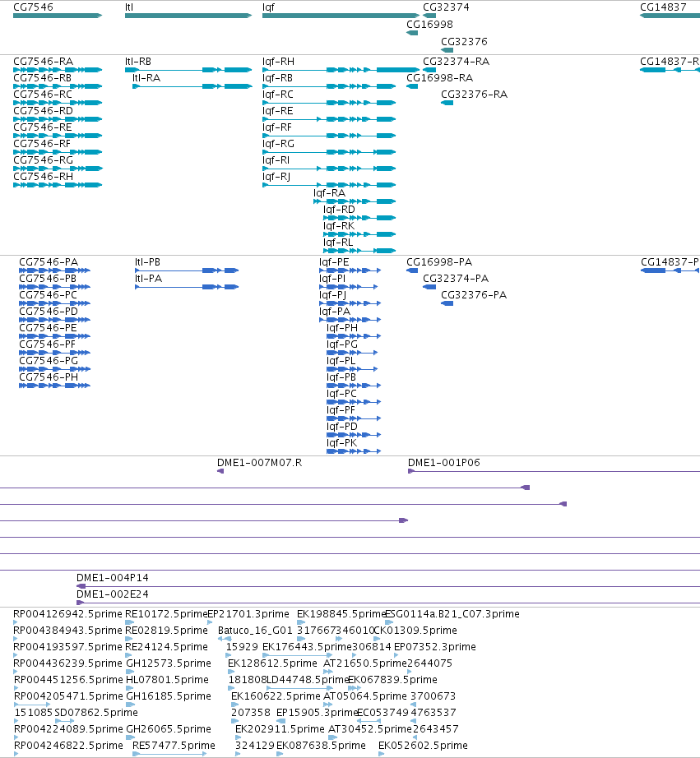The image size is (700, 758).
Task: Select the CG16998 gene label
Action: click(x=429, y=25)
